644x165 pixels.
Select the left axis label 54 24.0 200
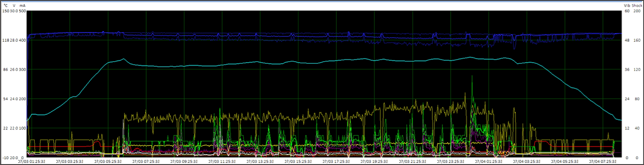pos(14,99)
